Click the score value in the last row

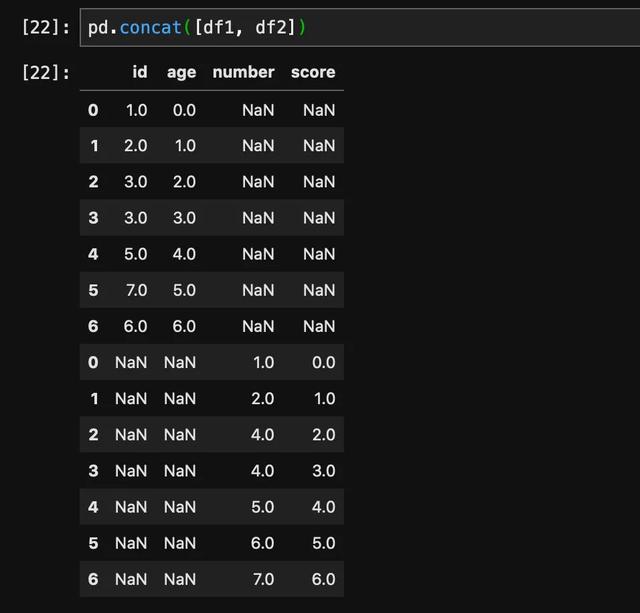tap(323, 579)
